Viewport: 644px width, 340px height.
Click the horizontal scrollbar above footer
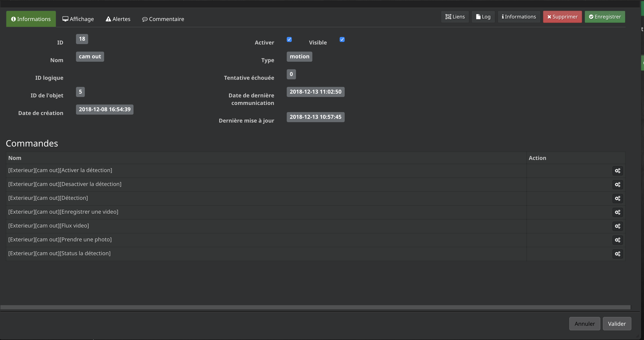coord(315,307)
